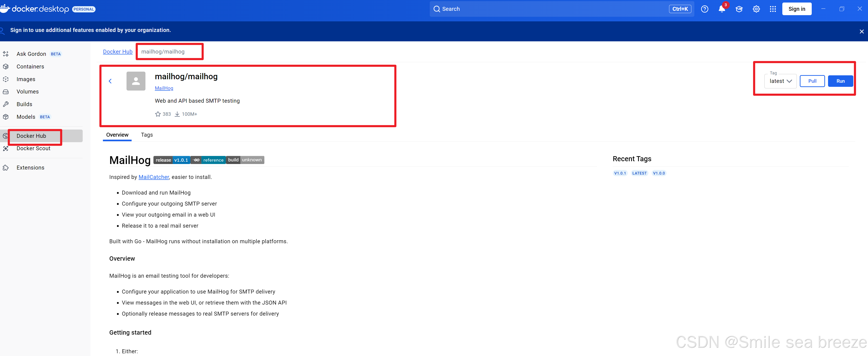Image resolution: width=868 pixels, height=356 pixels.
Task: Click the Run button
Action: coord(840,81)
